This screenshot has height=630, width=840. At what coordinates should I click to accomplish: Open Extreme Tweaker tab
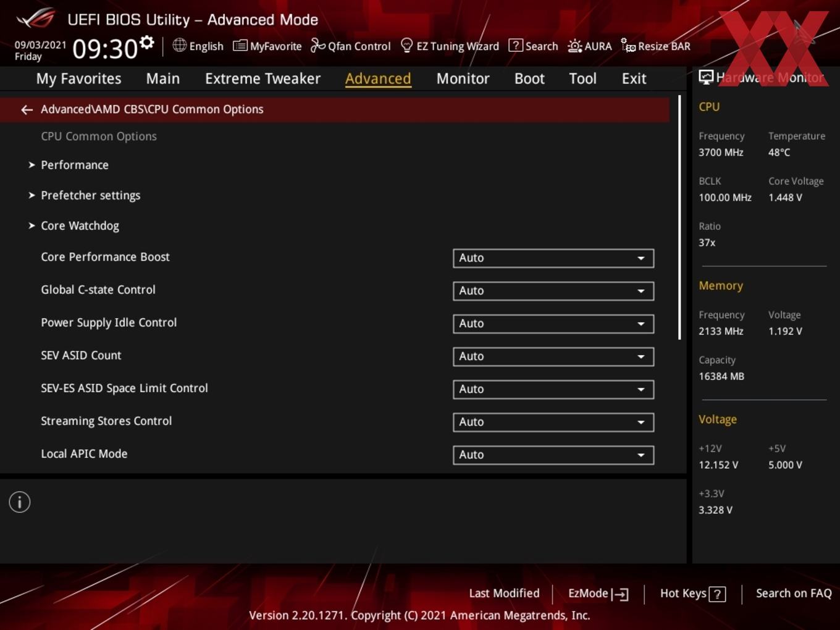point(262,78)
